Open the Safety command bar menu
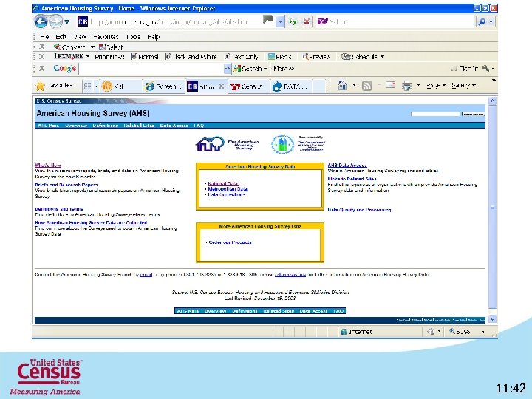 pyautogui.click(x=463, y=86)
